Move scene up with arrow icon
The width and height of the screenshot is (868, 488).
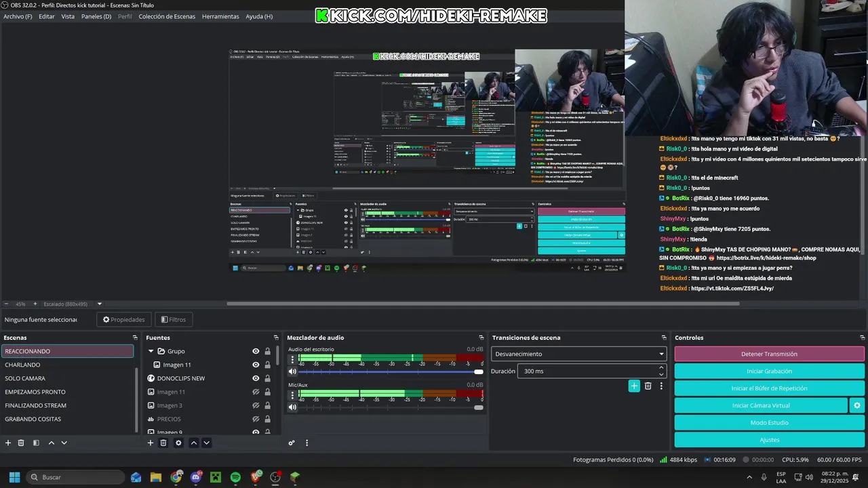pyautogui.click(x=51, y=443)
